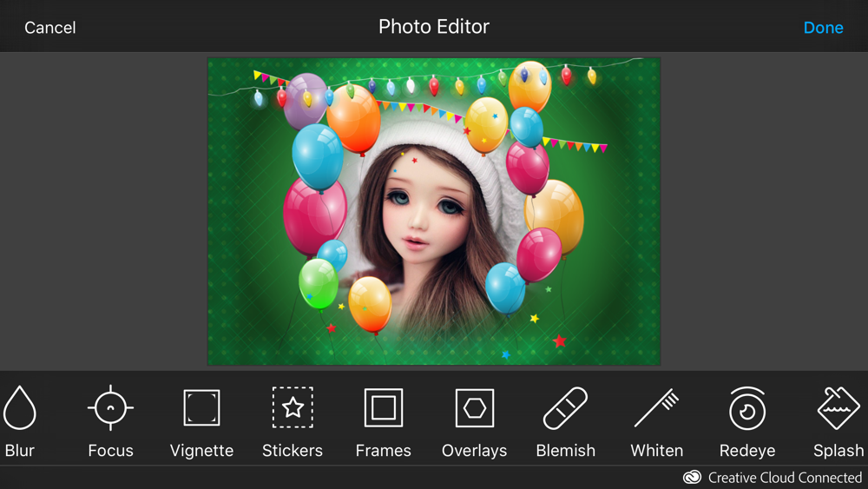
Task: Cancel the photo editing session
Action: pos(49,28)
